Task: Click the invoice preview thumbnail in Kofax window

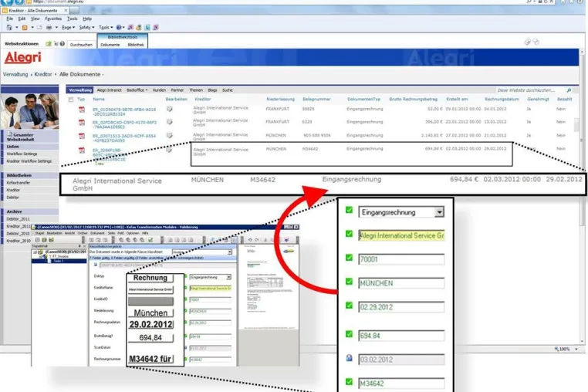Action: pyautogui.click(x=269, y=286)
